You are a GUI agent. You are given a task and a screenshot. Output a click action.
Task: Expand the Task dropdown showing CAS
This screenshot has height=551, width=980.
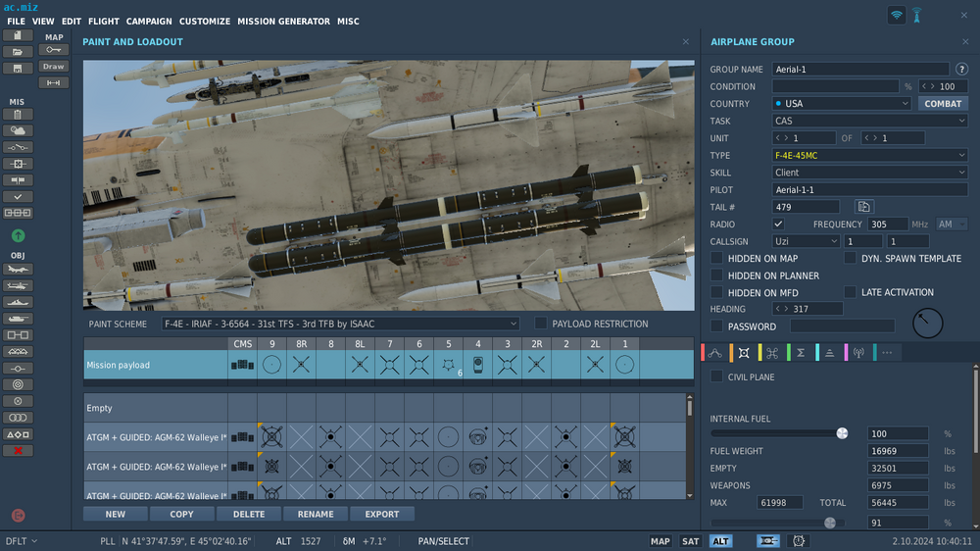tap(869, 121)
